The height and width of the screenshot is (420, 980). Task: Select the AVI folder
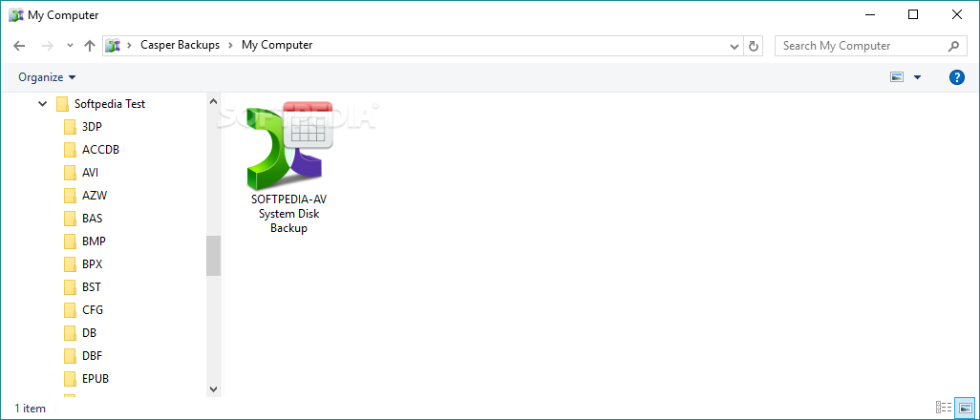click(90, 173)
